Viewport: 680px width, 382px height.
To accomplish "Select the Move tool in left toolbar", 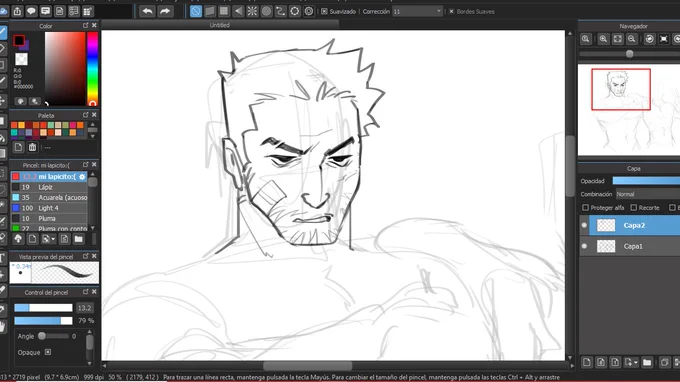I will [3, 101].
